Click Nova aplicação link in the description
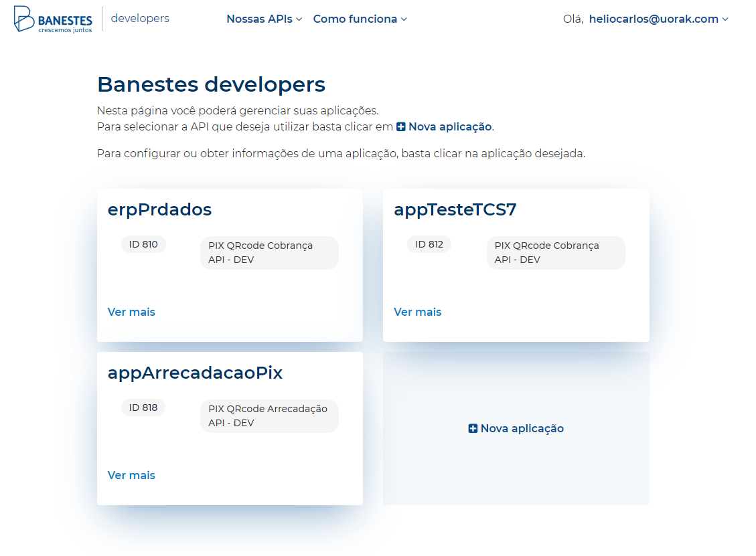This screenshot has width=756, height=556. point(450,127)
